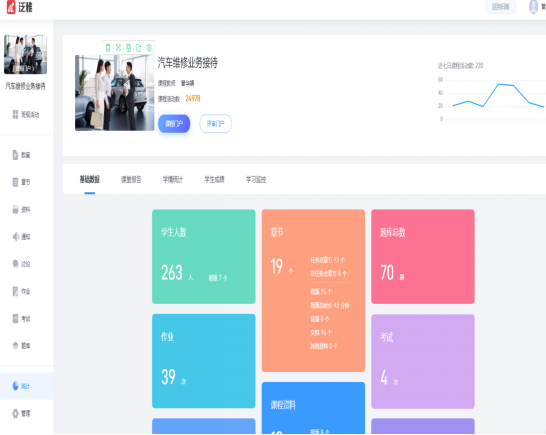Open the 学生成绩 tab
Viewport: 546px width, 435px height.
point(214,179)
